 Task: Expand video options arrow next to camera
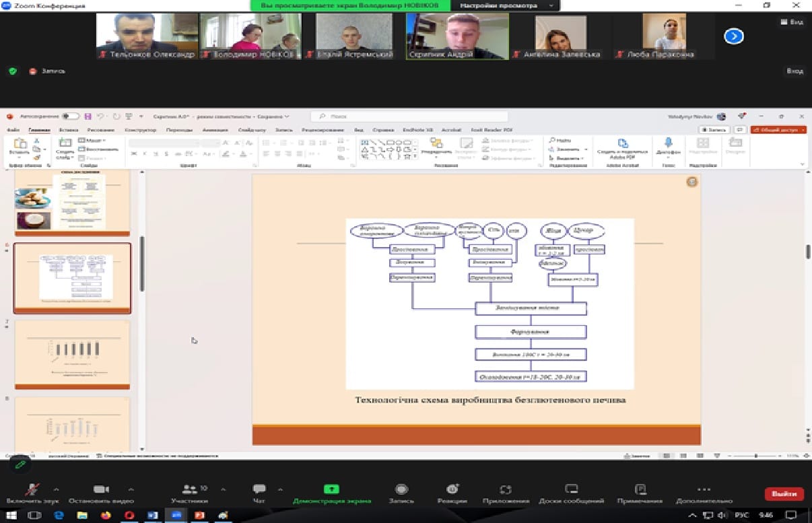[131, 489]
